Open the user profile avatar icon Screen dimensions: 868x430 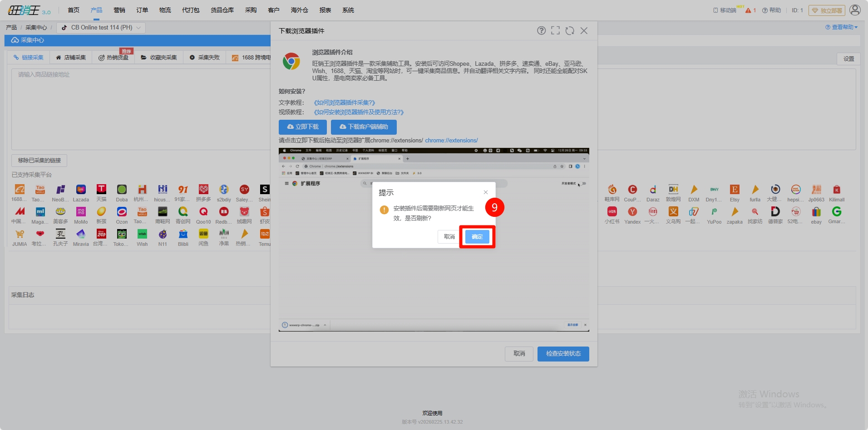855,10
